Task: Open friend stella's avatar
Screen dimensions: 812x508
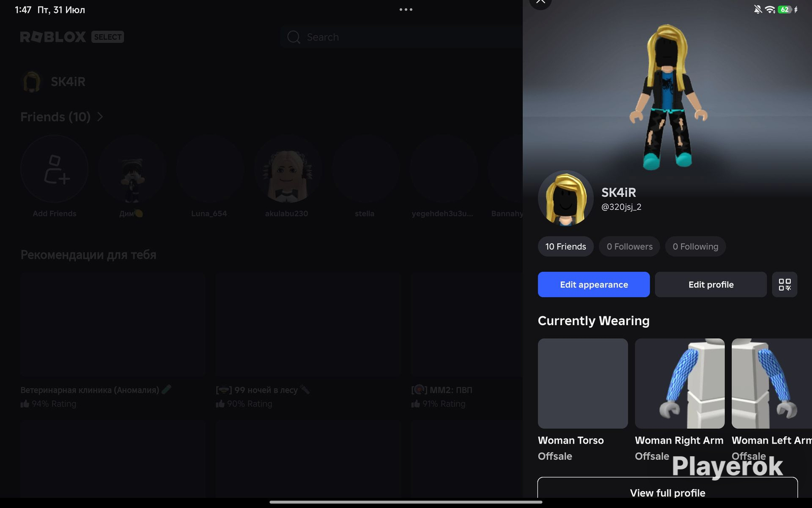Action: click(365, 169)
